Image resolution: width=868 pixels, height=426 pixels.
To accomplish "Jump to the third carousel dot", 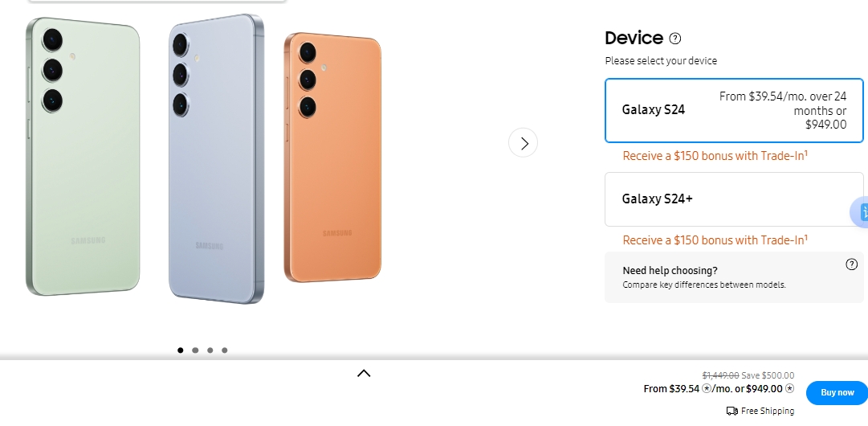I will coord(210,350).
